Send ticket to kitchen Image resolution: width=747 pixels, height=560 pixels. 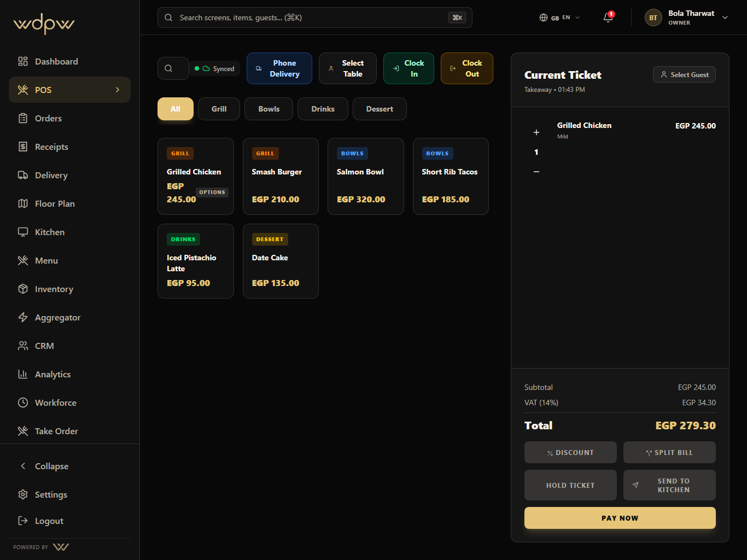point(669,485)
